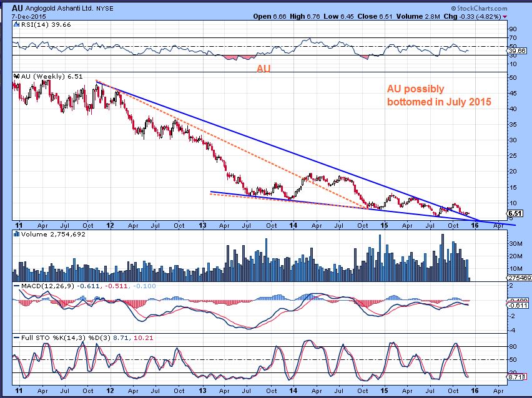Click the '45' tick on the price axis
The image size is (532, 398).
(513, 93)
